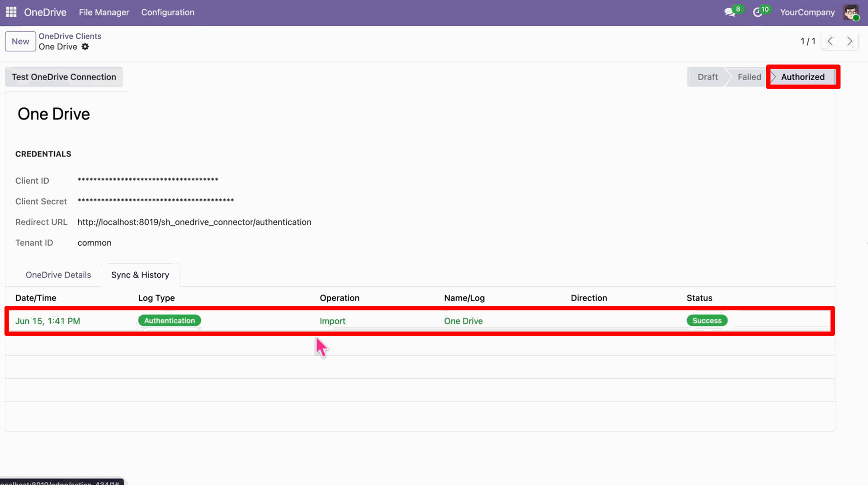Click the Client ID masked field
868x485 pixels.
[x=148, y=181]
